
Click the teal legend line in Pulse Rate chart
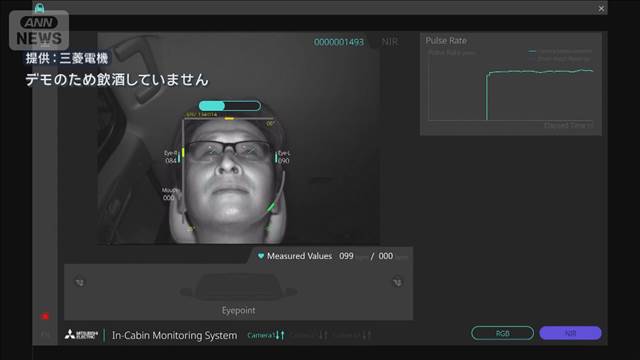pyautogui.click(x=532, y=51)
